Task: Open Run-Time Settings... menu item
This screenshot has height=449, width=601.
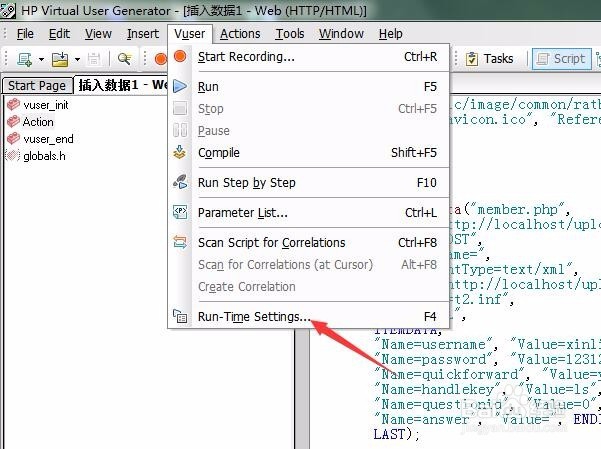Action: click(x=309, y=317)
